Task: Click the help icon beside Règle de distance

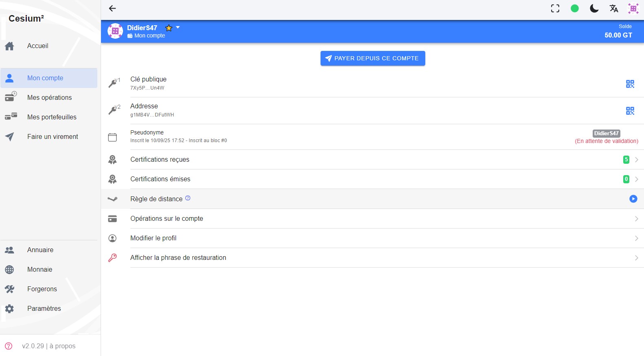Action: coord(188,198)
